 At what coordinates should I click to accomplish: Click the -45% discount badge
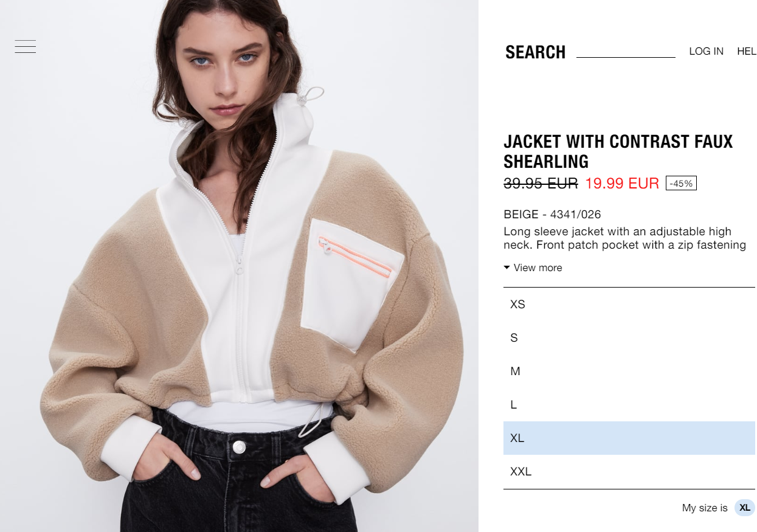681,183
